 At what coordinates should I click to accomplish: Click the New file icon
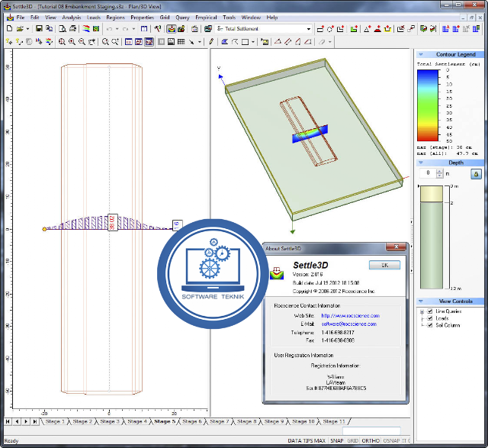click(x=10, y=29)
